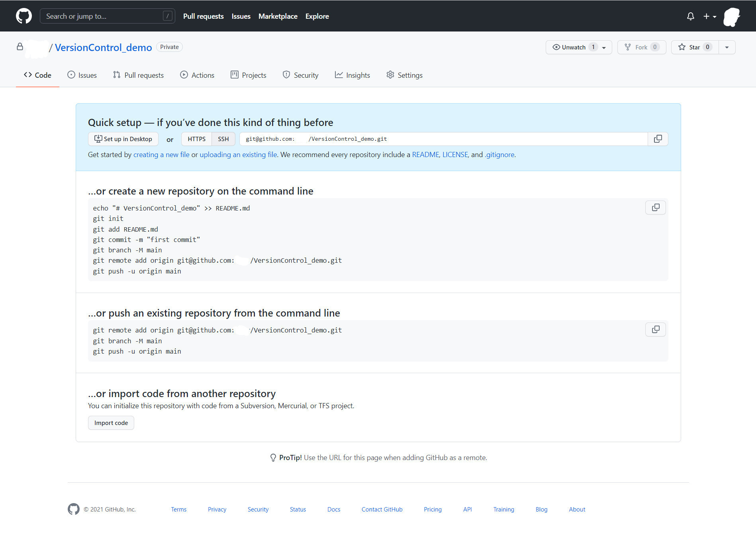The image size is (756, 539).
Task: Select the SSH protocol toggle
Action: (x=223, y=139)
